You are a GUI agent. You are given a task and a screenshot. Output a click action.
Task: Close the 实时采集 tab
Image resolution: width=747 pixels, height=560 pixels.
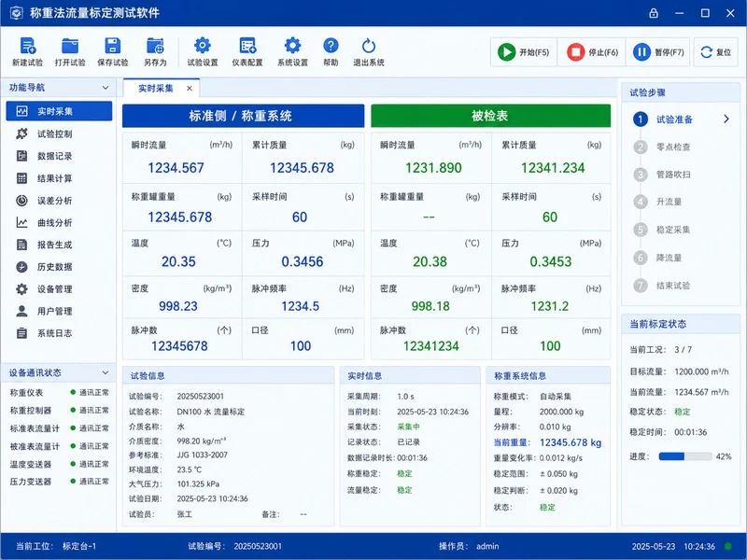[190, 88]
